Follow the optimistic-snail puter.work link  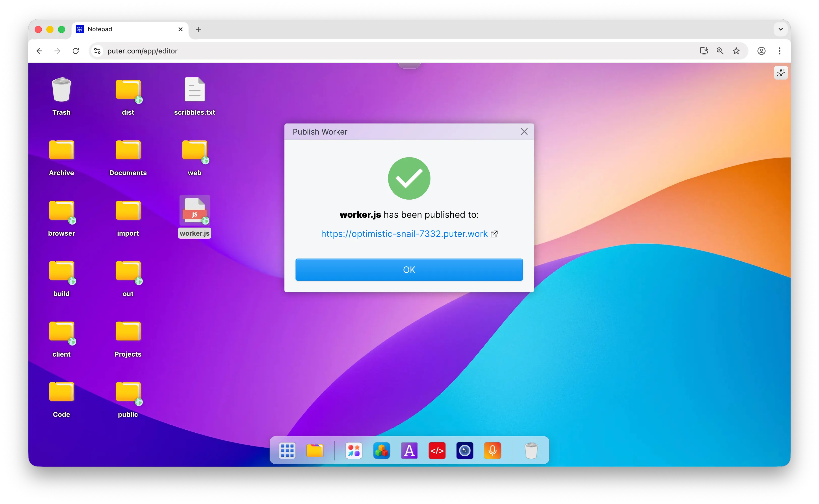[404, 234]
